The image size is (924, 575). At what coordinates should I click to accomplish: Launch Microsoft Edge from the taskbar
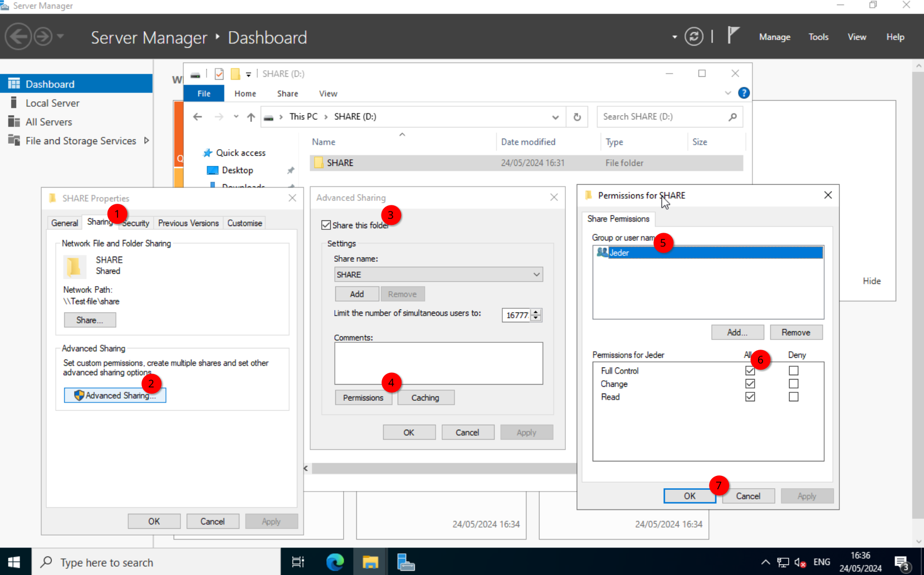point(335,562)
